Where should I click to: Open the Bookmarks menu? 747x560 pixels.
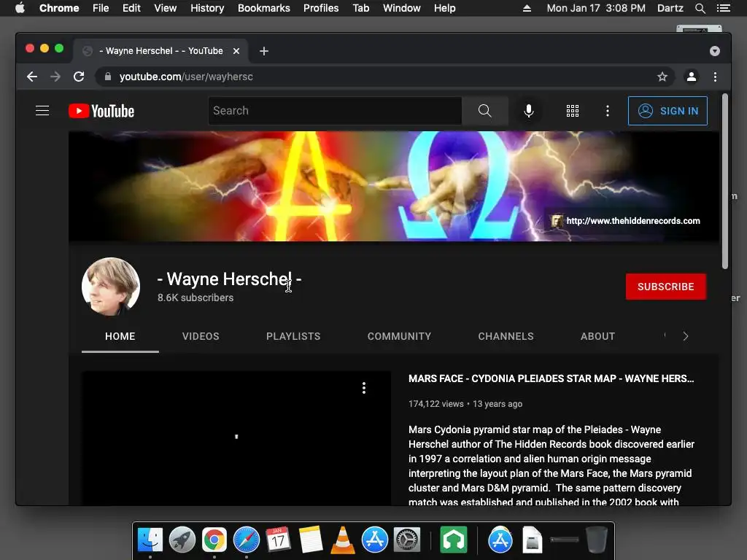click(x=264, y=8)
